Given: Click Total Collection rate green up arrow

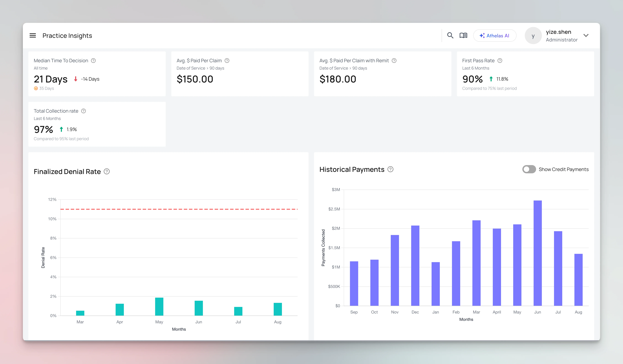Looking at the screenshot, I should click(61, 129).
